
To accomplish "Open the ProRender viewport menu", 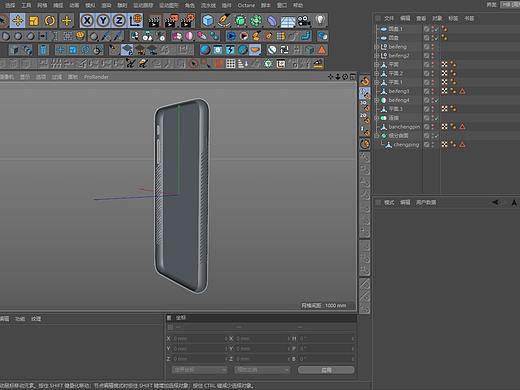I will pyautogui.click(x=96, y=77).
